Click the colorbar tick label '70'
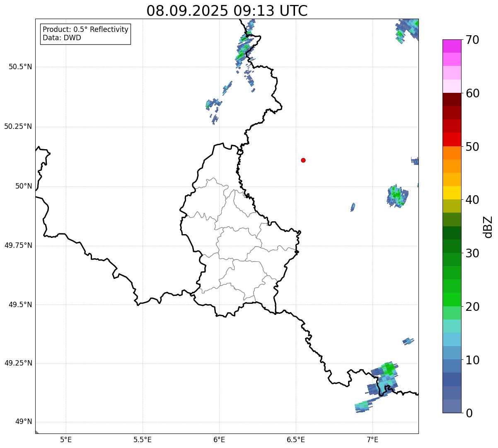Viewport: 498px width, 448px height. click(x=472, y=40)
